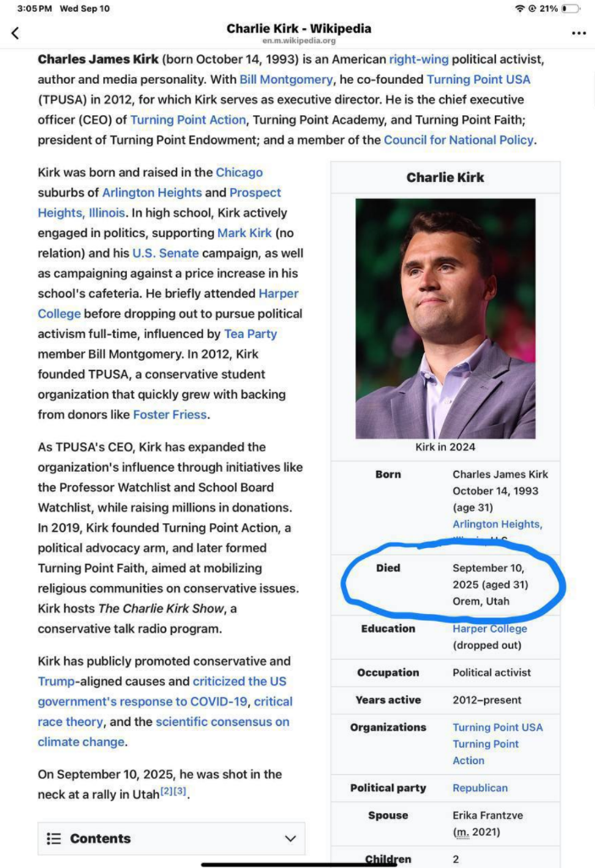Tap the back arrow icon
This screenshot has width=595, height=868.
pyautogui.click(x=15, y=33)
